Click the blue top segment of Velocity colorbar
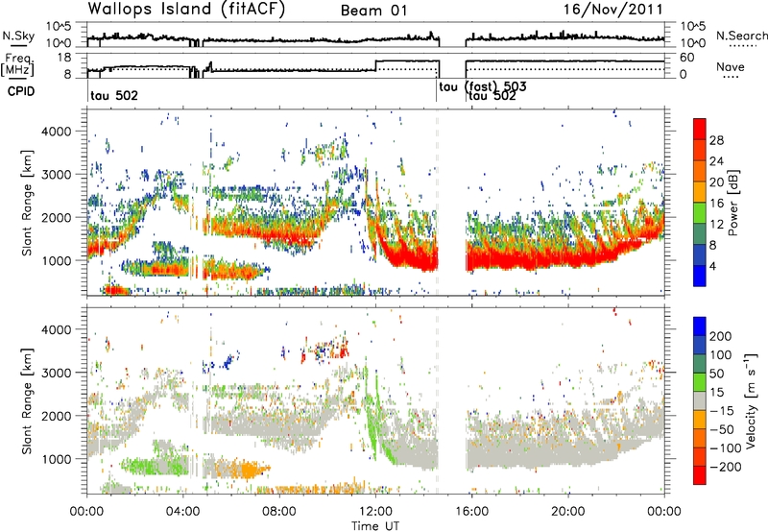This screenshot has width=768, height=532. [x=700, y=326]
